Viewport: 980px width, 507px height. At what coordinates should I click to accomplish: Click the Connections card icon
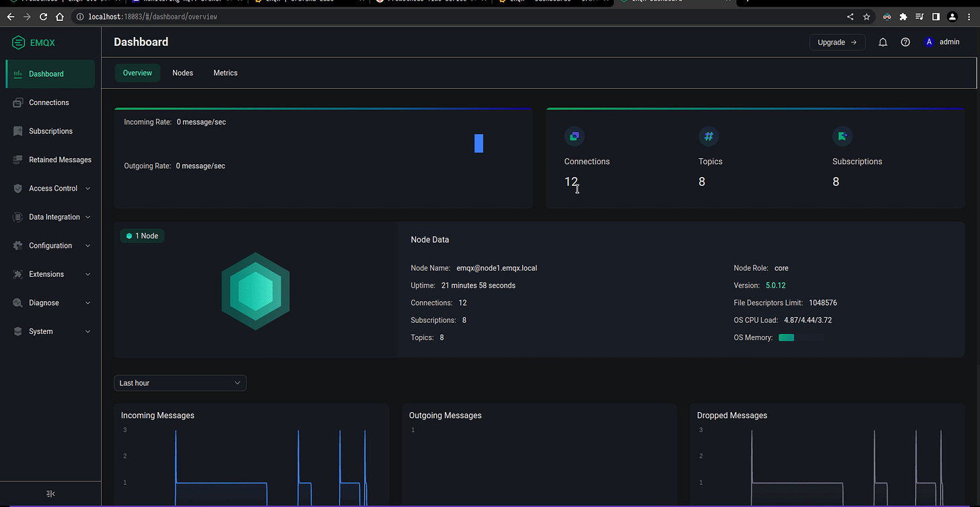tap(574, 136)
